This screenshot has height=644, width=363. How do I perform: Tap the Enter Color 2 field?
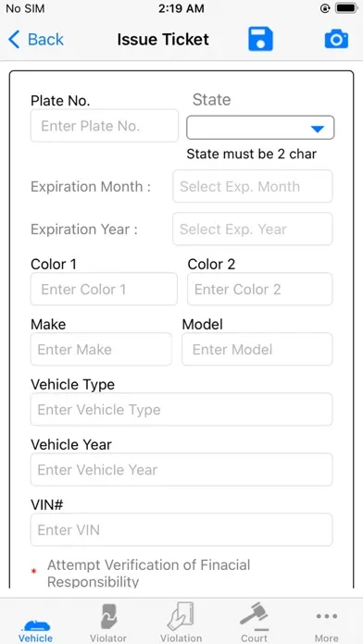coord(260,289)
